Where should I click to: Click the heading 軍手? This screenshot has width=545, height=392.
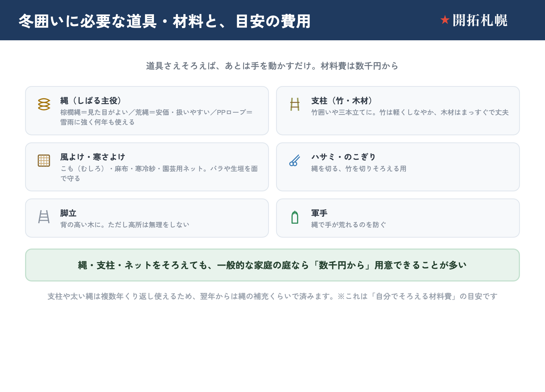319,213
